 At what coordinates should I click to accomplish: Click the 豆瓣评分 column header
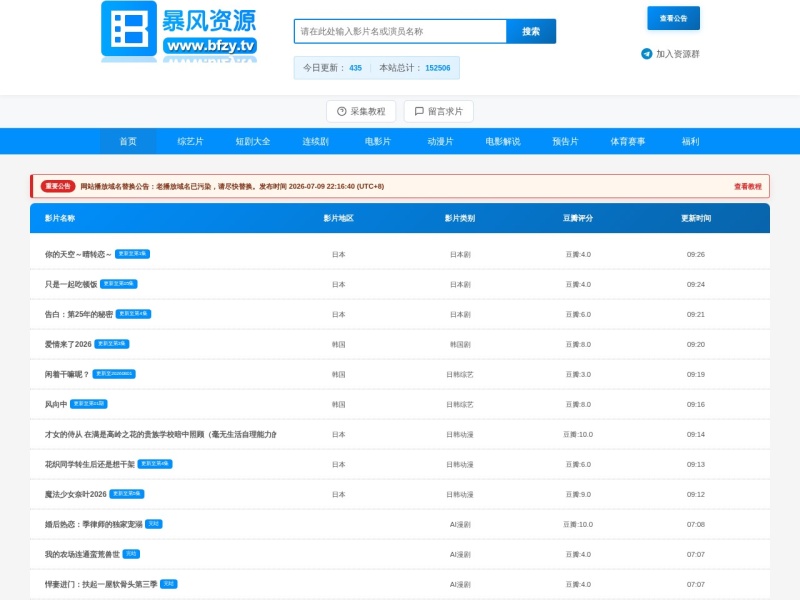click(x=578, y=218)
